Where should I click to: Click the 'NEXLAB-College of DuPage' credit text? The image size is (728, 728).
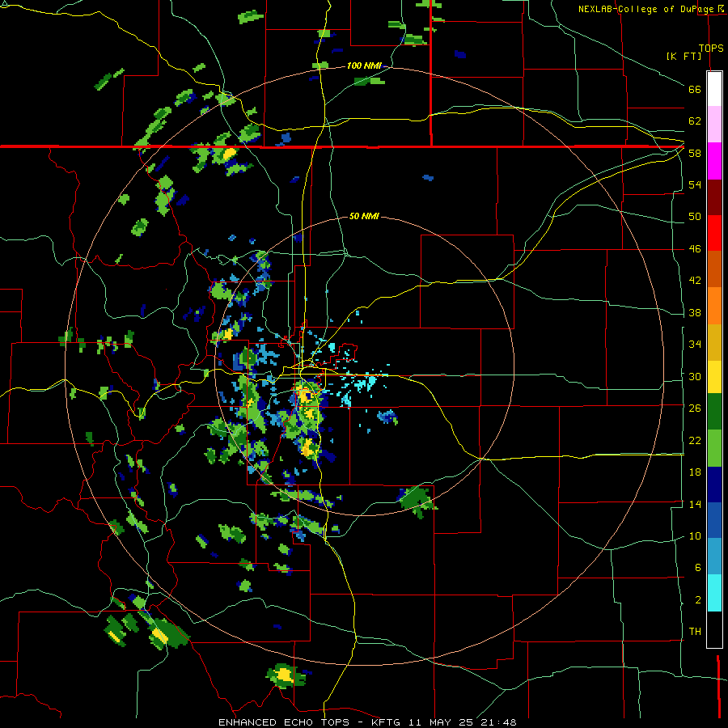pyautogui.click(x=647, y=9)
